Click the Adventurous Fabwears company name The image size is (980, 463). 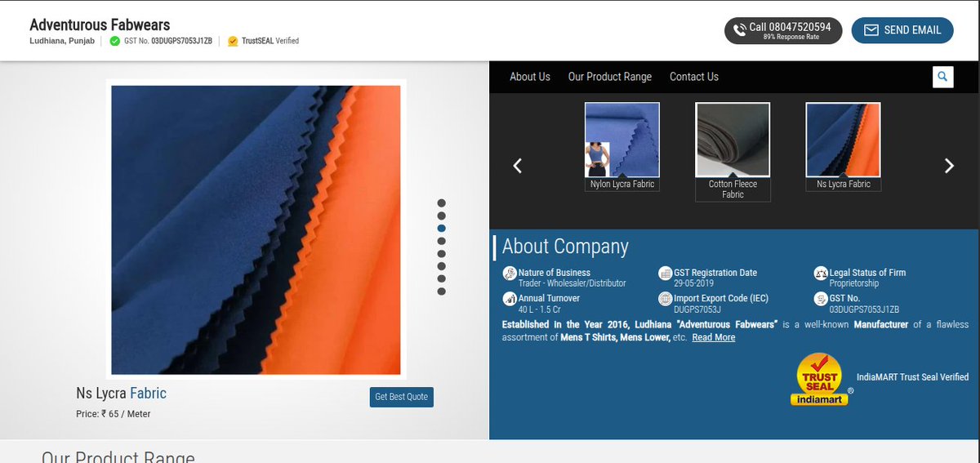click(x=100, y=25)
